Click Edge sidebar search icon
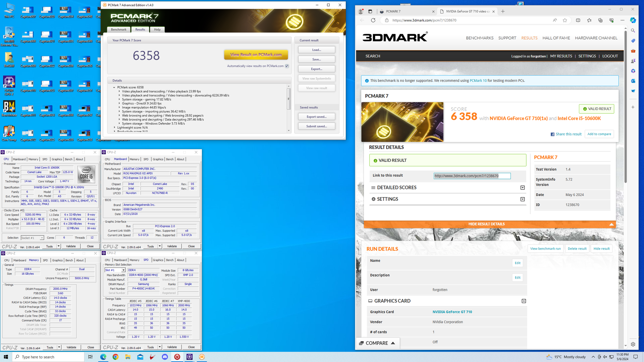 click(x=633, y=31)
